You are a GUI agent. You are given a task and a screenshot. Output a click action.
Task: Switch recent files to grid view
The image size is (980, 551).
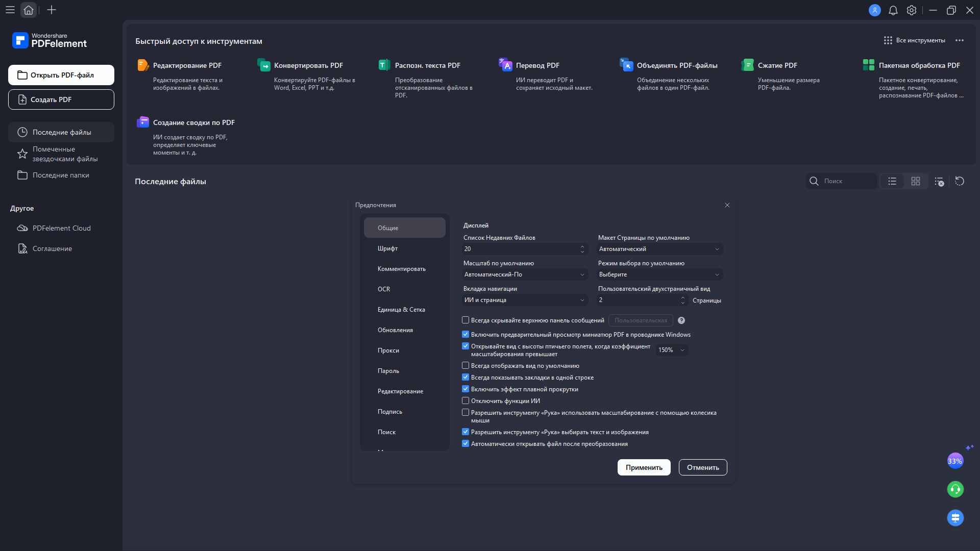915,181
